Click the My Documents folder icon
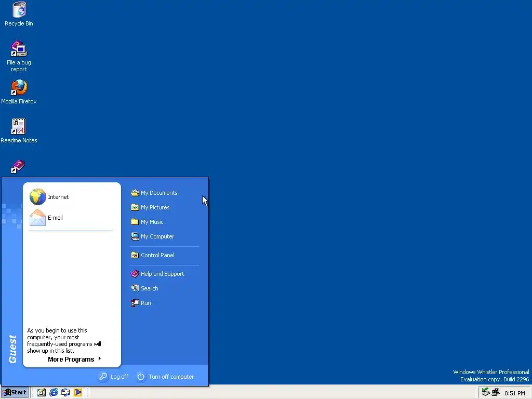 tap(135, 193)
